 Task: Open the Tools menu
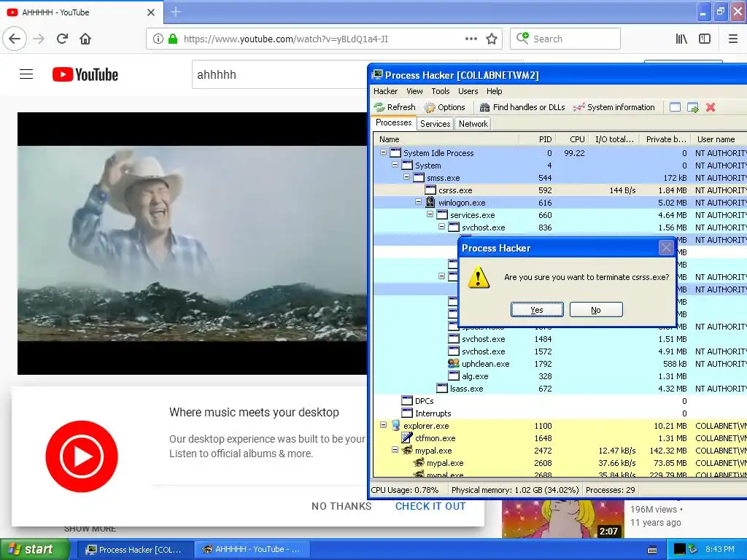click(x=440, y=91)
